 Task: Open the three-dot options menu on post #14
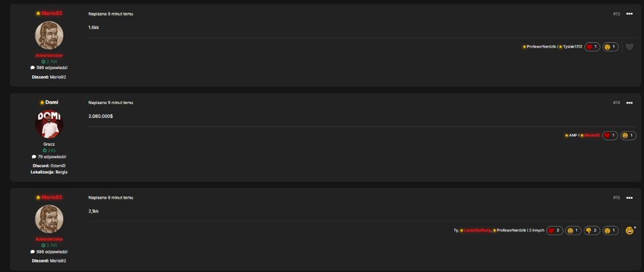click(x=629, y=103)
